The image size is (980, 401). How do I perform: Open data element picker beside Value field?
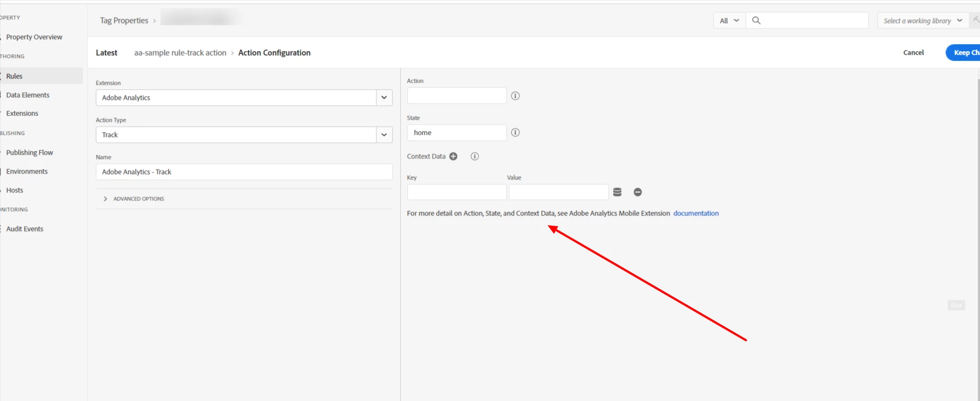click(x=617, y=192)
